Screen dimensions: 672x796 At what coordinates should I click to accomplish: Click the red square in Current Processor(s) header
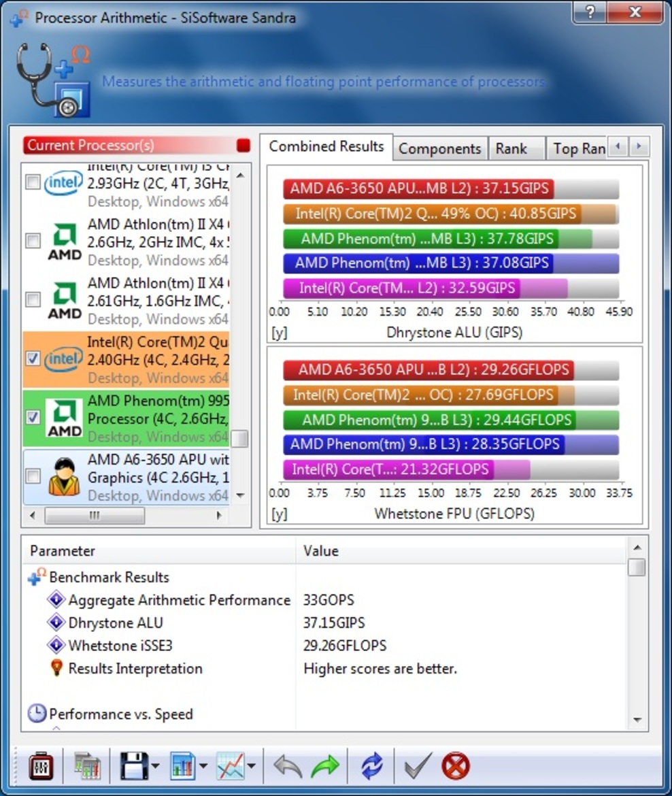pos(243,145)
